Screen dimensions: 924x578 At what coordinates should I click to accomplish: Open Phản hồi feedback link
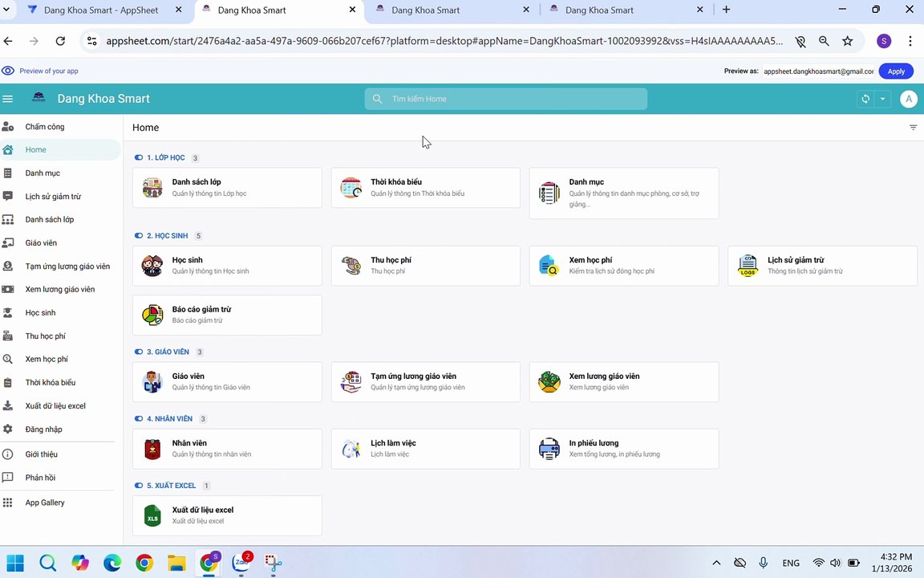[60, 478]
